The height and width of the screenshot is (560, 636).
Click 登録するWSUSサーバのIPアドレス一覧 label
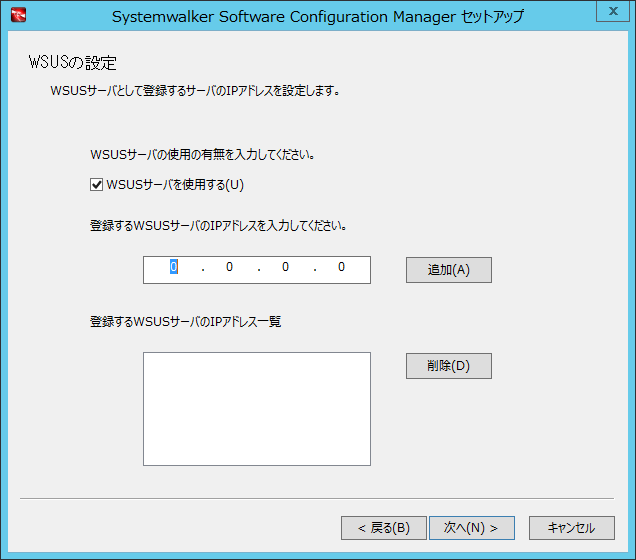pyautogui.click(x=185, y=322)
